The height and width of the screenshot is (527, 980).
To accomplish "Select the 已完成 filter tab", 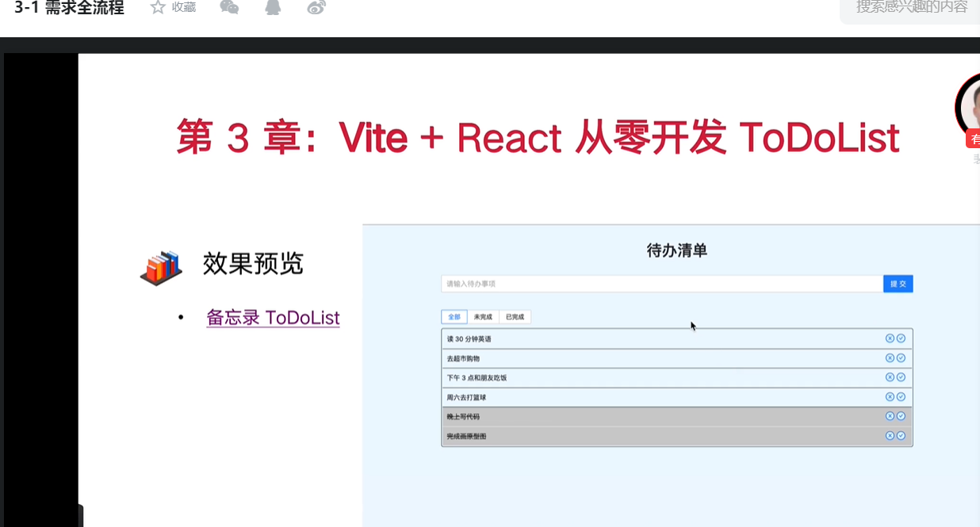I will (515, 317).
